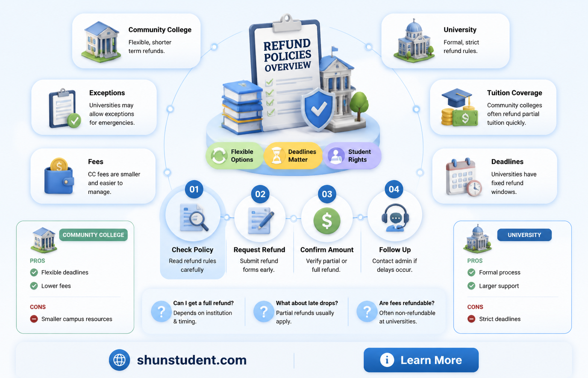Click the Flexible Options green pill
This screenshot has height=378, width=588.
click(x=235, y=156)
